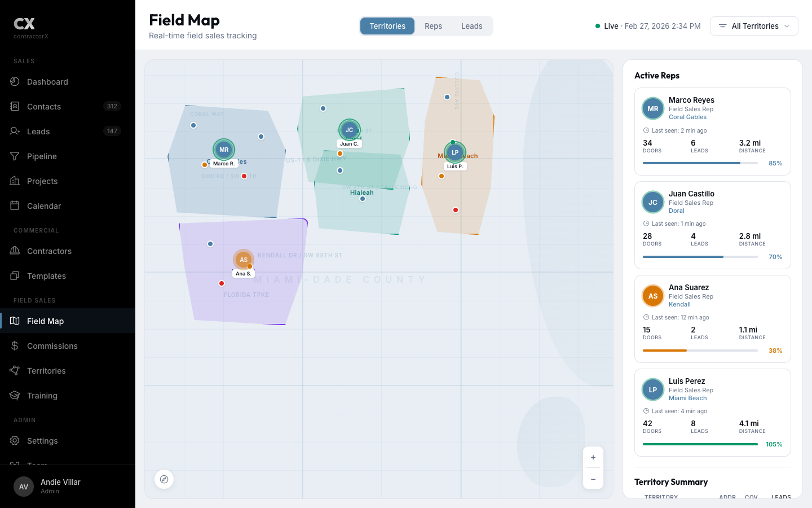Zoom in with the plus map button
The width and height of the screenshot is (812, 508).
point(593,457)
